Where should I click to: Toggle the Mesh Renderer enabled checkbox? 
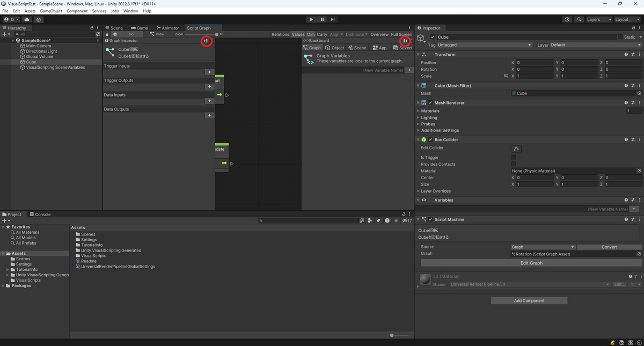tap(430, 102)
